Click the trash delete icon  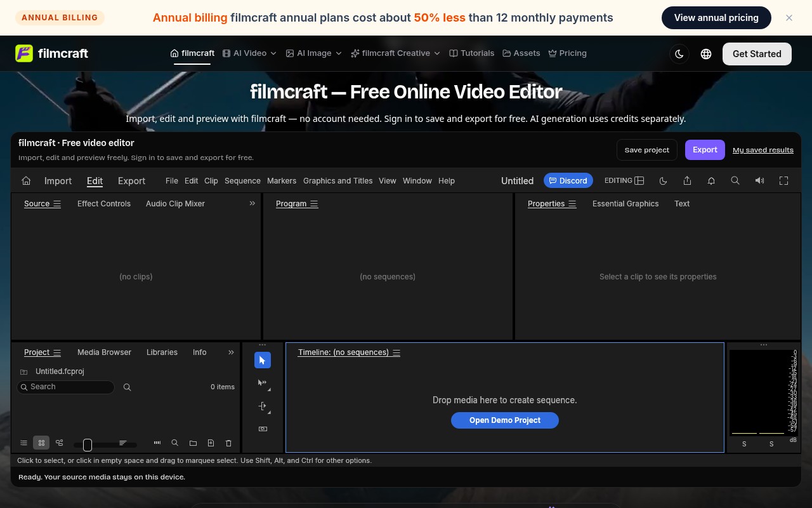(228, 443)
